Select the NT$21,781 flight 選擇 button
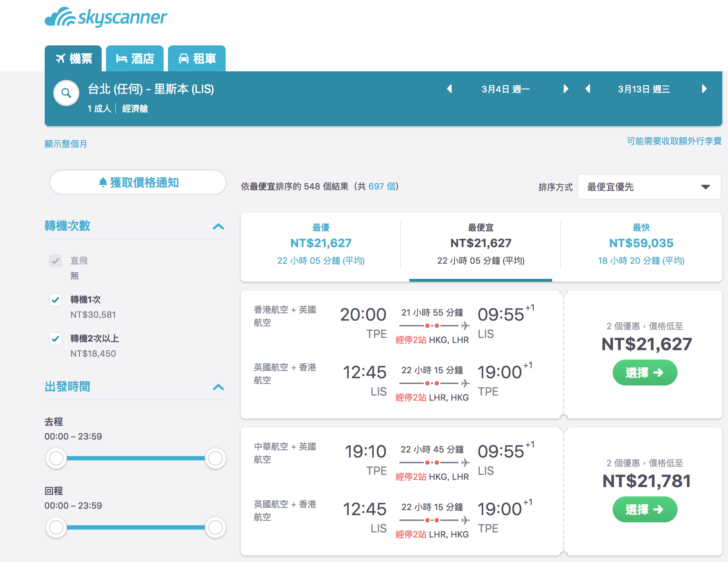The height and width of the screenshot is (562, 728). [645, 509]
